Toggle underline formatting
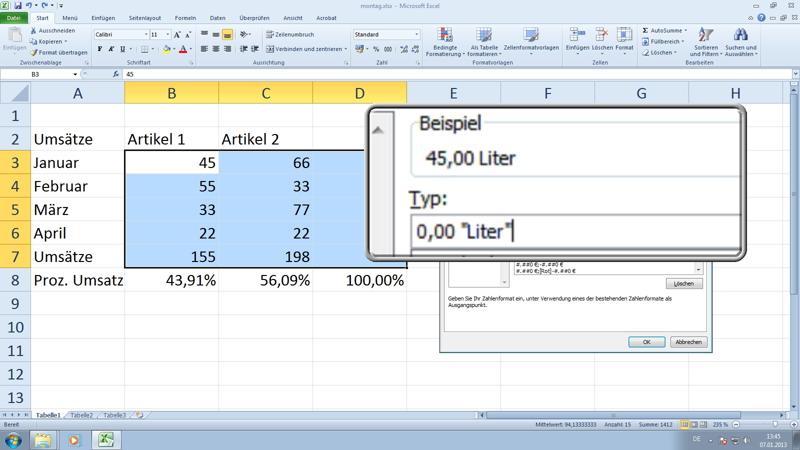Screen dimensions: 800x450 point(121,48)
